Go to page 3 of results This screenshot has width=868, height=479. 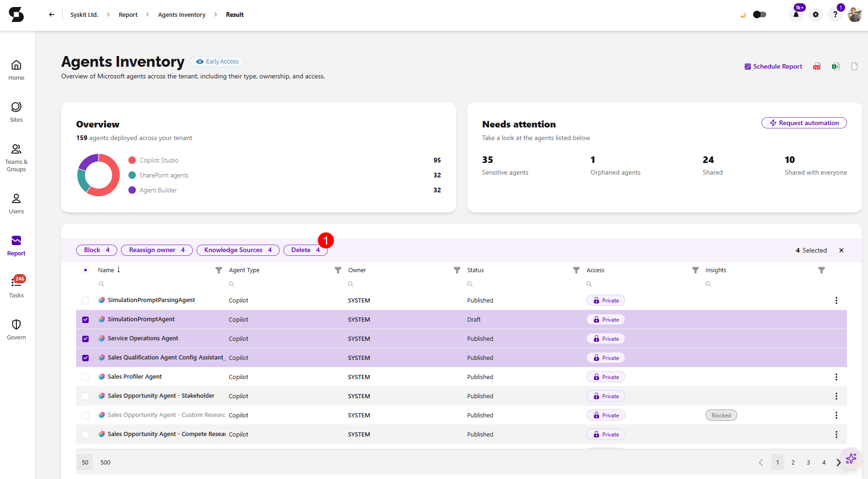click(x=808, y=462)
